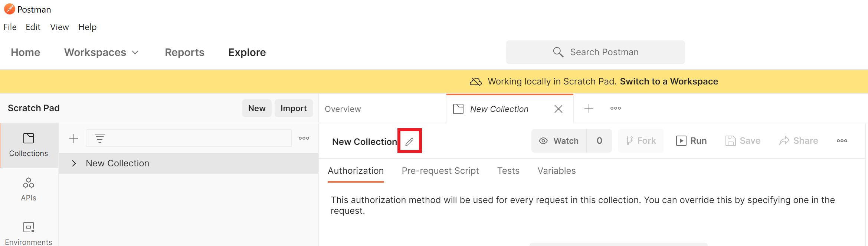
Task: Click the plus icon to create a collection
Action: point(74,138)
